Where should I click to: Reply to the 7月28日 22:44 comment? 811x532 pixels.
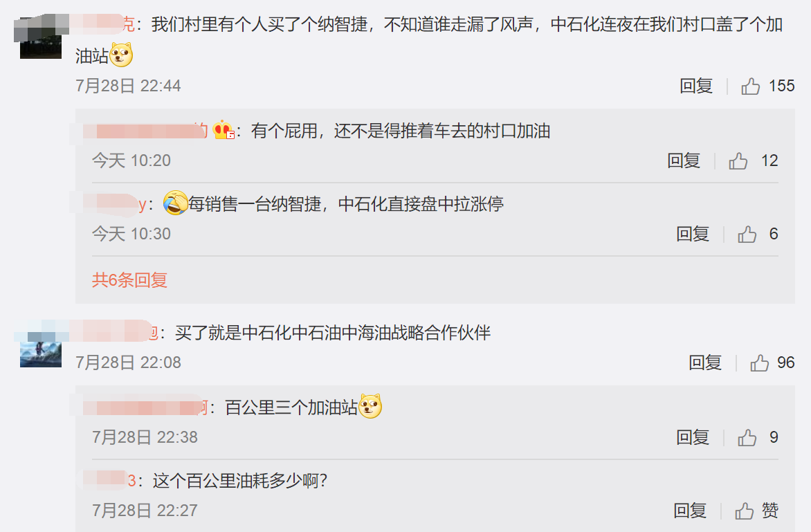tap(695, 86)
